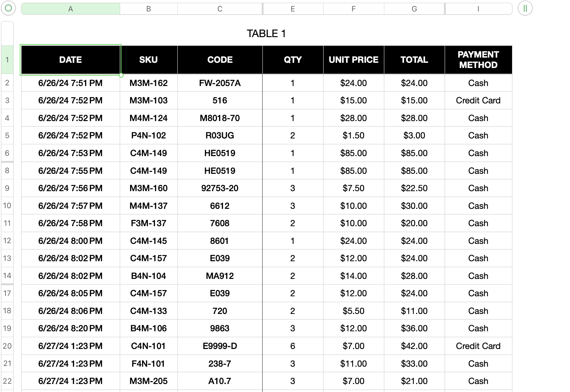The width and height of the screenshot is (570, 392).
Task: Select column E header
Action: click(293, 9)
